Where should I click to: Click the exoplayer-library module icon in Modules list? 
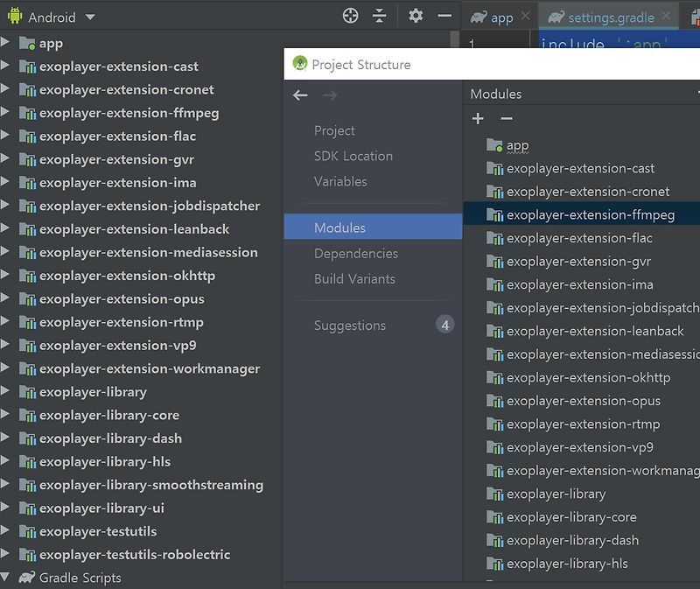coord(495,494)
